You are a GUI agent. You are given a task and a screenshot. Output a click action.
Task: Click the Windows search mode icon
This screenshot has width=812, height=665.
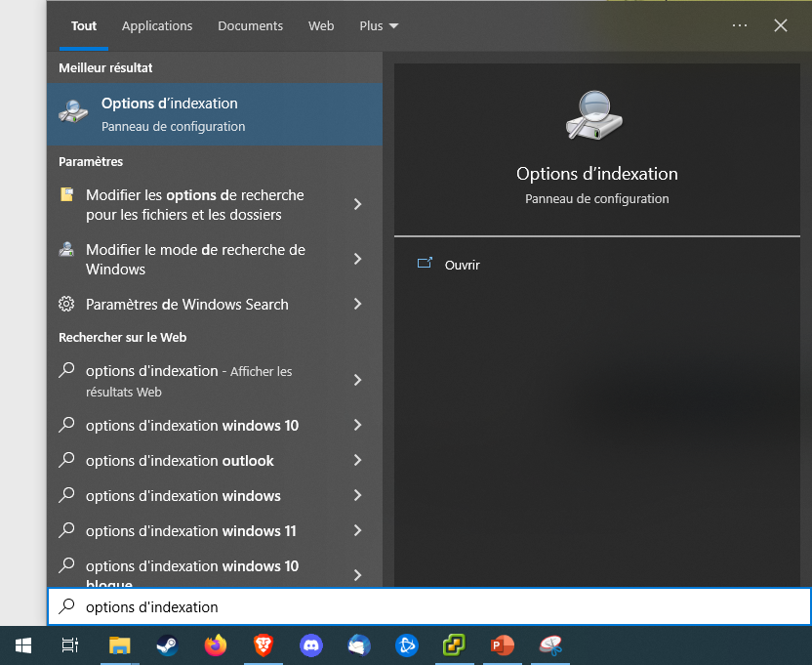[x=66, y=249]
